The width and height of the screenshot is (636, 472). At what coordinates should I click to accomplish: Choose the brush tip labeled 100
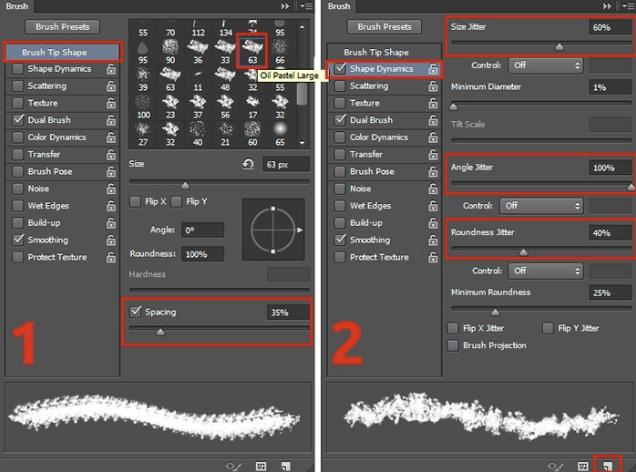point(143,107)
